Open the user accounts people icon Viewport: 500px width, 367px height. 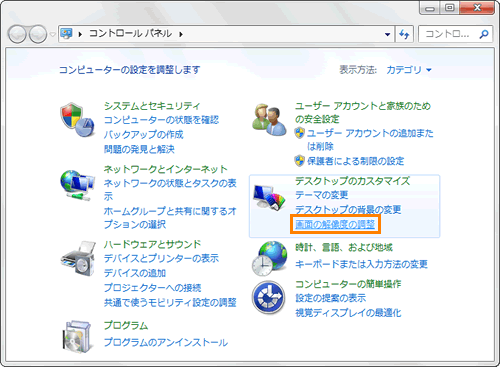tap(269, 120)
